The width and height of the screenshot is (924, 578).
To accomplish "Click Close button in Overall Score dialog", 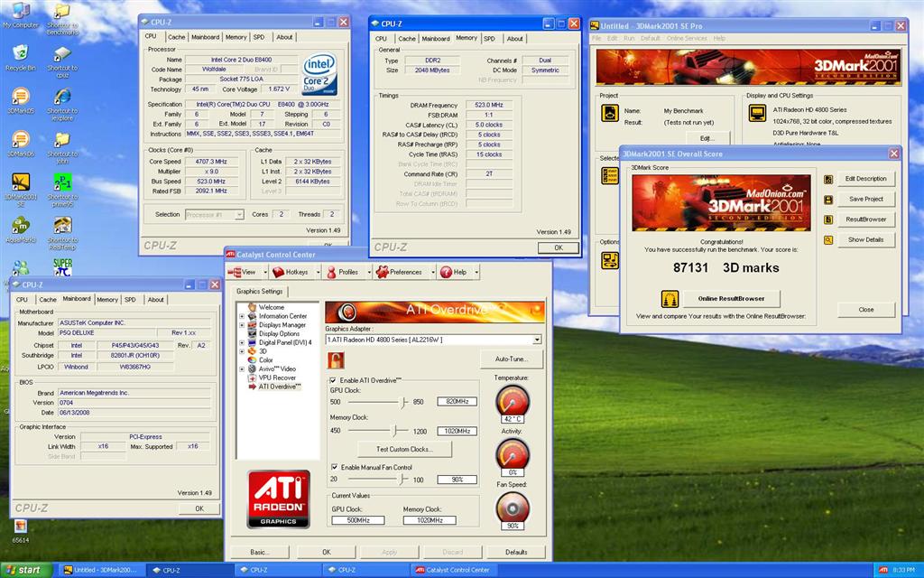I will point(865,310).
